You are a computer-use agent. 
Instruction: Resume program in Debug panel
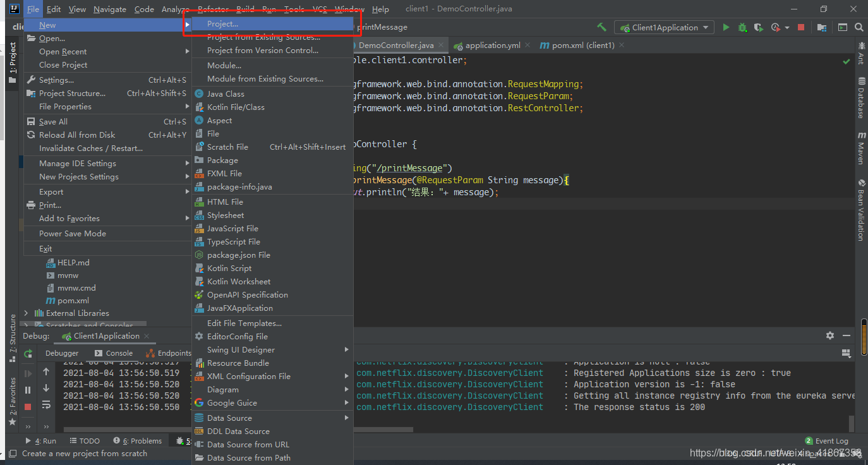click(28, 373)
